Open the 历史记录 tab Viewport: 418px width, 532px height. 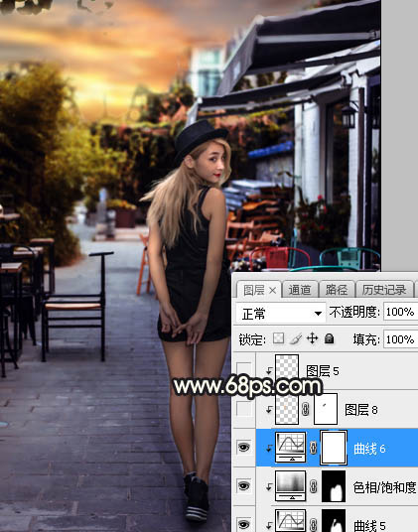tap(383, 290)
